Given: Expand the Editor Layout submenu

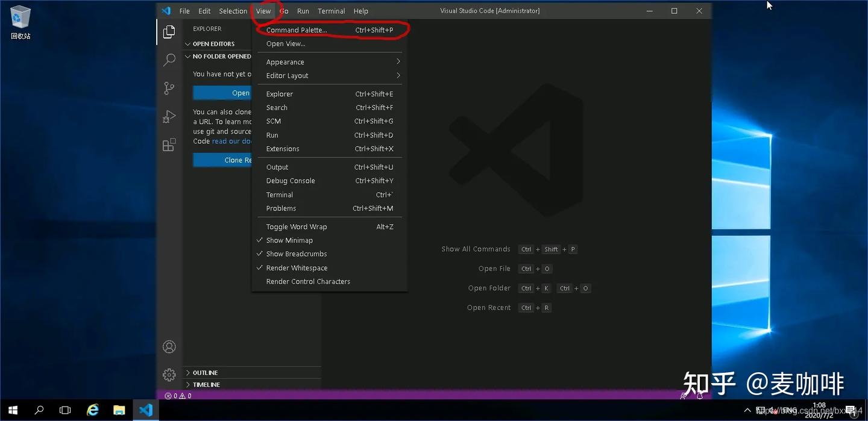Looking at the screenshot, I should click(329, 76).
